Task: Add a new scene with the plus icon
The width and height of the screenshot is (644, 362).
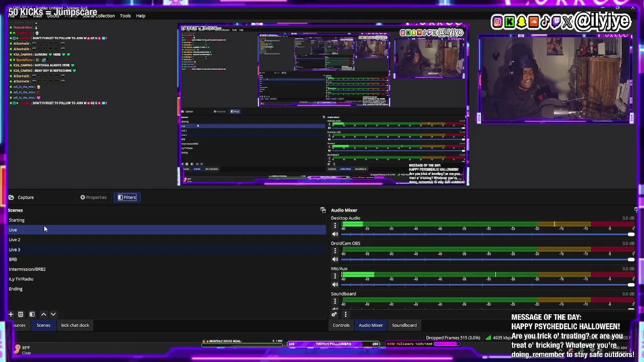Action: click(11, 314)
